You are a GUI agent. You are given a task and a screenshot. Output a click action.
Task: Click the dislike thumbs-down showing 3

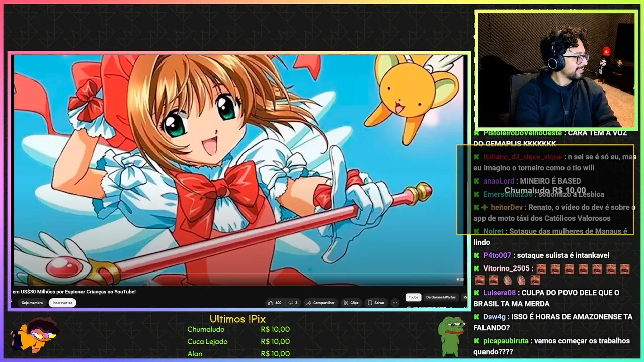pos(293,303)
